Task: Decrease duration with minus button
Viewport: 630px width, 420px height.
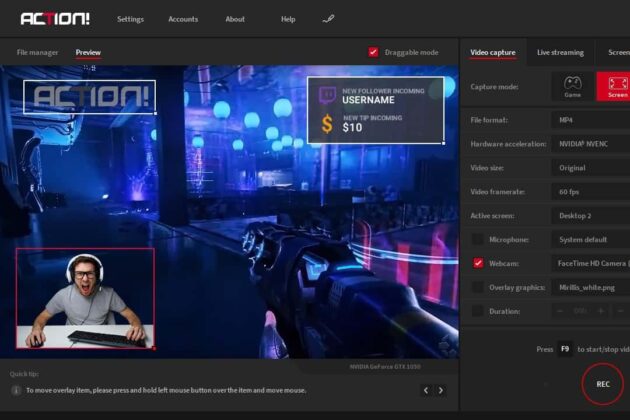Action: coord(560,311)
